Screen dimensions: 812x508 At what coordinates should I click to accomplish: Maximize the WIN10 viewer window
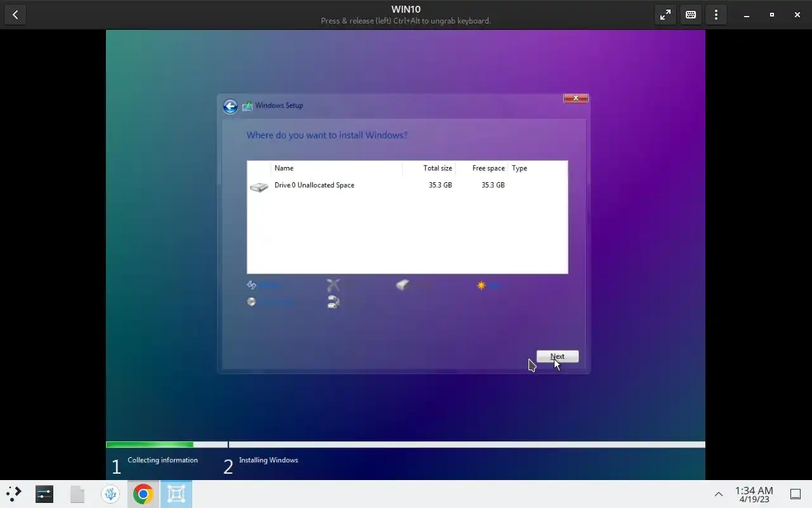click(x=772, y=15)
